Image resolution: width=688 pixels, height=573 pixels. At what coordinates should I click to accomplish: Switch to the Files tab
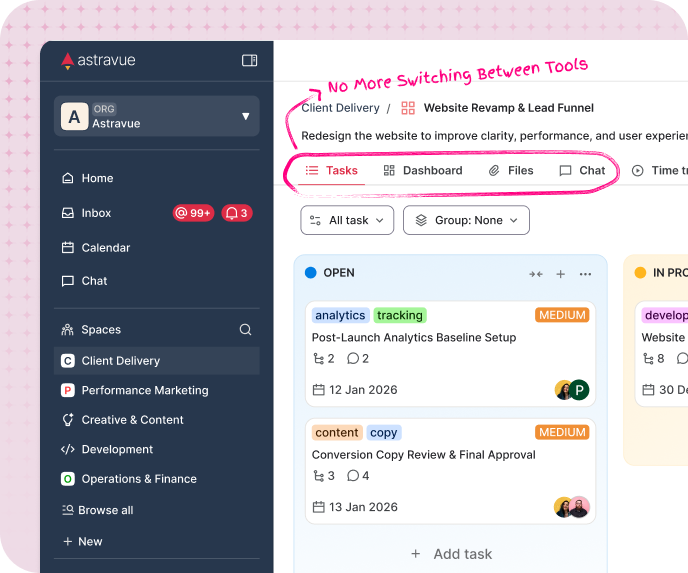coord(511,171)
